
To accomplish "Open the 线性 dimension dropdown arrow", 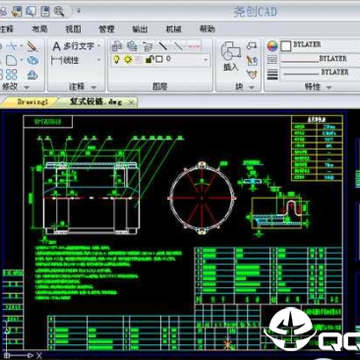I will click(x=99, y=60).
